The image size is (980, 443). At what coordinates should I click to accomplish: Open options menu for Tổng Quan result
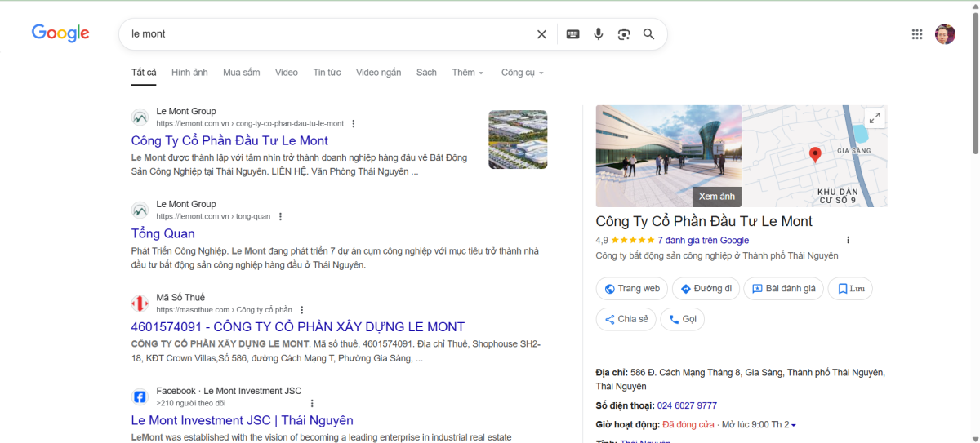point(280,217)
